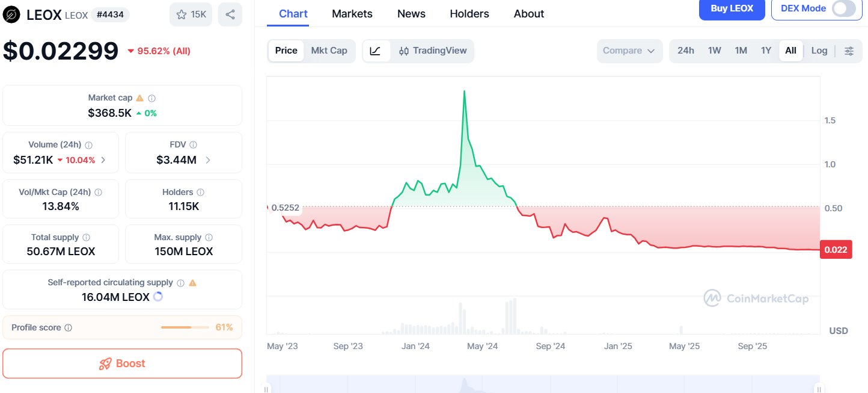Open the Compare dropdown
This screenshot has height=393, width=868.
(x=629, y=51)
